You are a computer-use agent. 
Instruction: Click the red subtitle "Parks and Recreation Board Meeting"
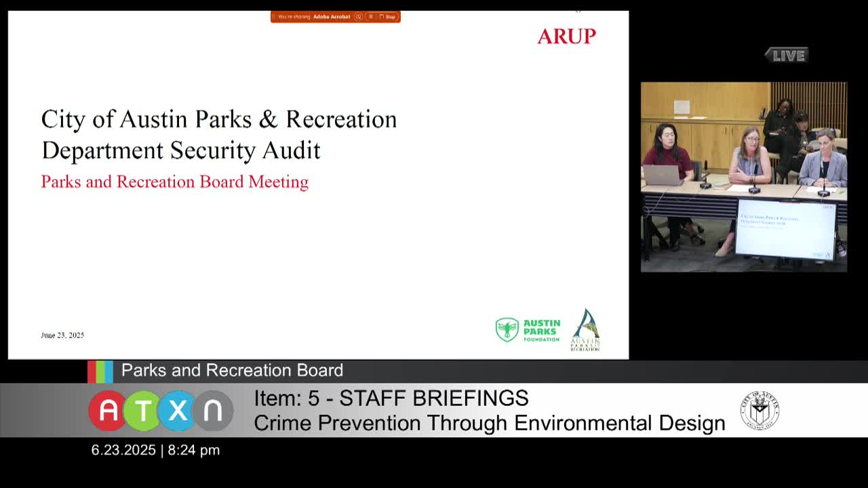pyautogui.click(x=175, y=182)
